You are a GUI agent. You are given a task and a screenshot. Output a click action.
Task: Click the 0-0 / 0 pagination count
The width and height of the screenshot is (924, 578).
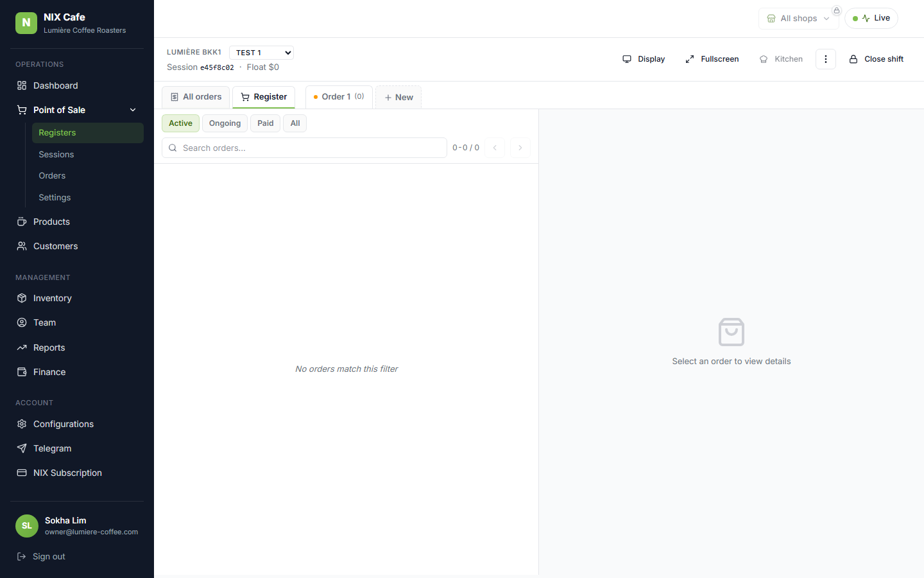coord(466,148)
